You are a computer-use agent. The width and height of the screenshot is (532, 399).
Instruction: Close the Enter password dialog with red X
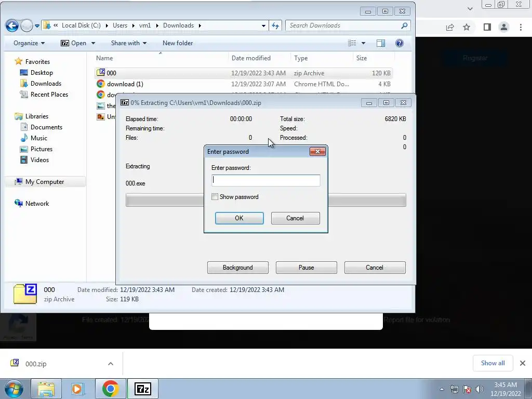click(x=317, y=151)
